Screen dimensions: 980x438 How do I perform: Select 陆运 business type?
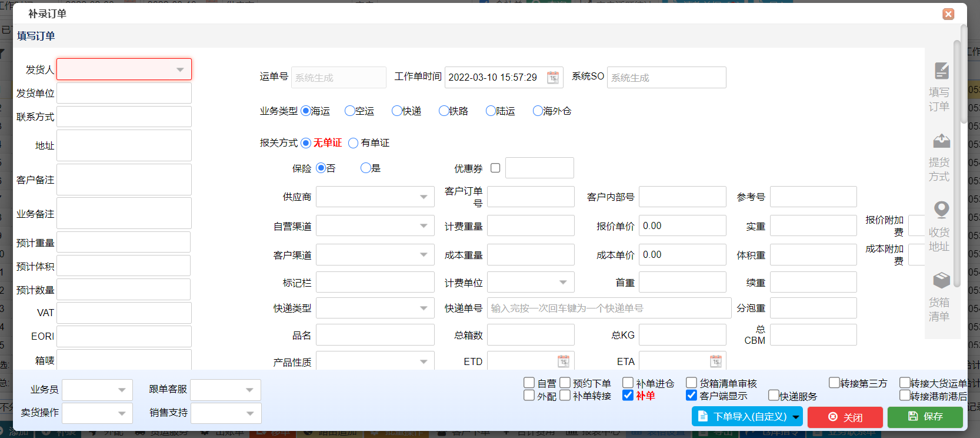[x=491, y=111]
